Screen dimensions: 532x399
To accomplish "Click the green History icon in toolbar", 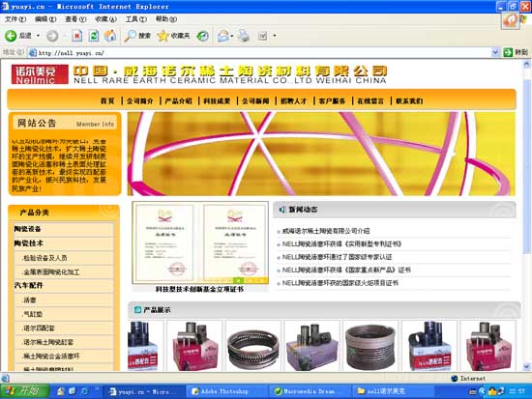I will [202, 36].
